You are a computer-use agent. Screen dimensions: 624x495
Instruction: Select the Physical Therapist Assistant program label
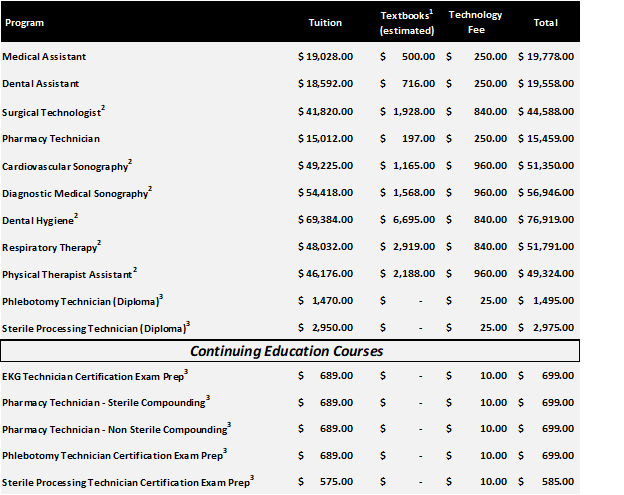point(69,273)
